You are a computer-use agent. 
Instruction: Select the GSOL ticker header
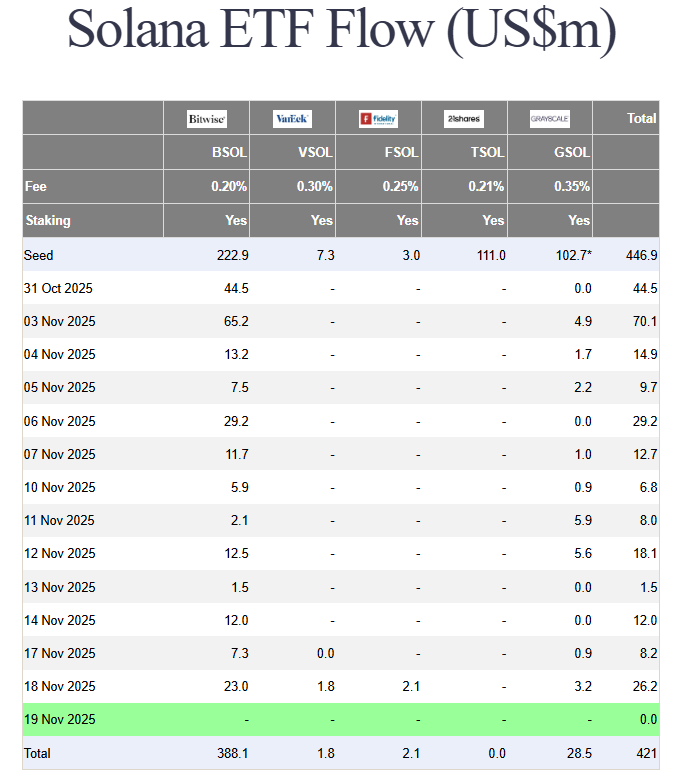coord(572,153)
